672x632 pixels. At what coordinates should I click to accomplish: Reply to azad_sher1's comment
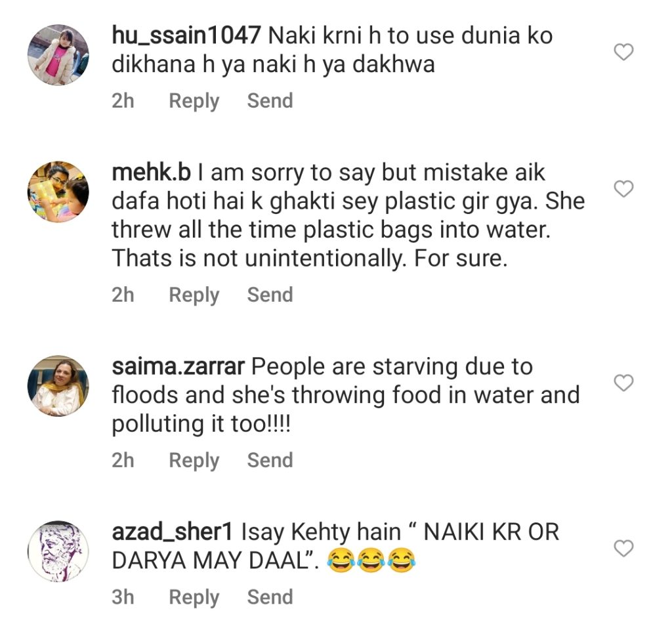pos(194,597)
